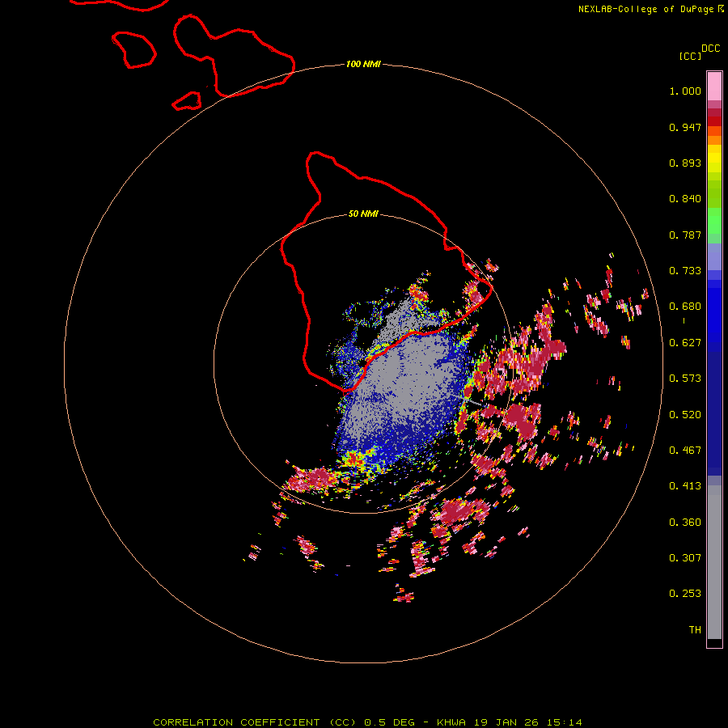This screenshot has width=728, height=728.
Task: Select the 0.627 legend value
Action: coord(685,343)
